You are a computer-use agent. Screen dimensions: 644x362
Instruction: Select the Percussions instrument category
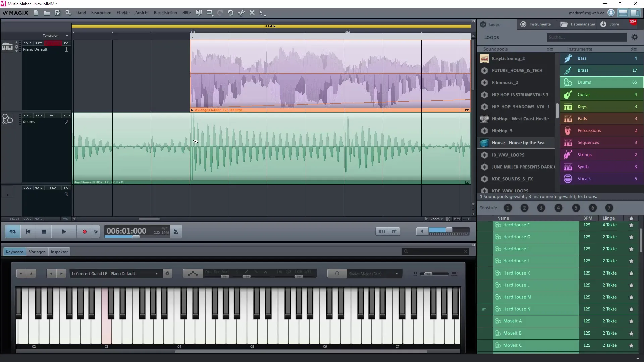click(x=602, y=131)
